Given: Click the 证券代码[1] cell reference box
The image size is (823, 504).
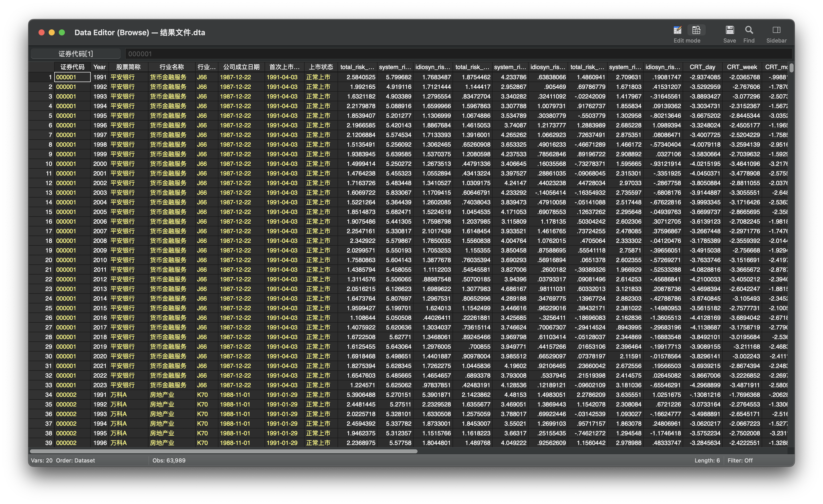Looking at the screenshot, I should pos(76,54).
